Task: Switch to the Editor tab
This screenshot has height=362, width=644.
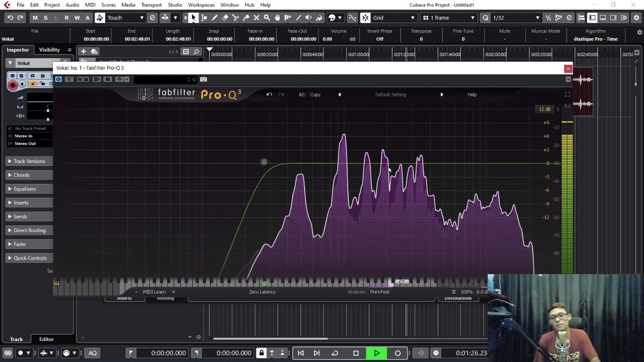Action: click(x=46, y=339)
